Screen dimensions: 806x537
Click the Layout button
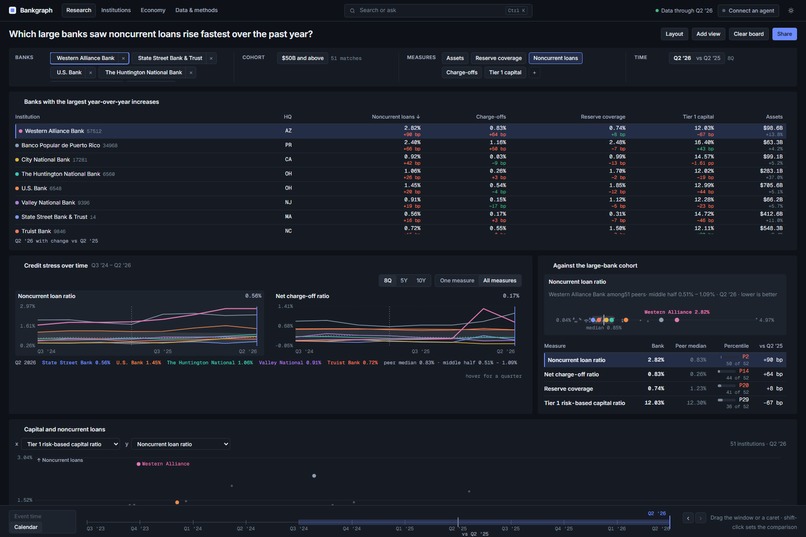[674, 34]
